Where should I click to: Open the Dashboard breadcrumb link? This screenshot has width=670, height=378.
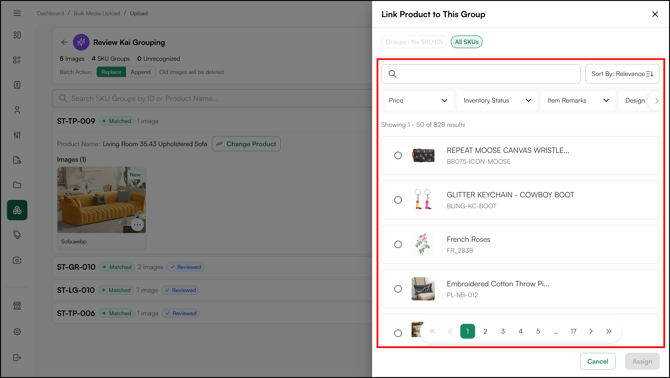tap(50, 13)
